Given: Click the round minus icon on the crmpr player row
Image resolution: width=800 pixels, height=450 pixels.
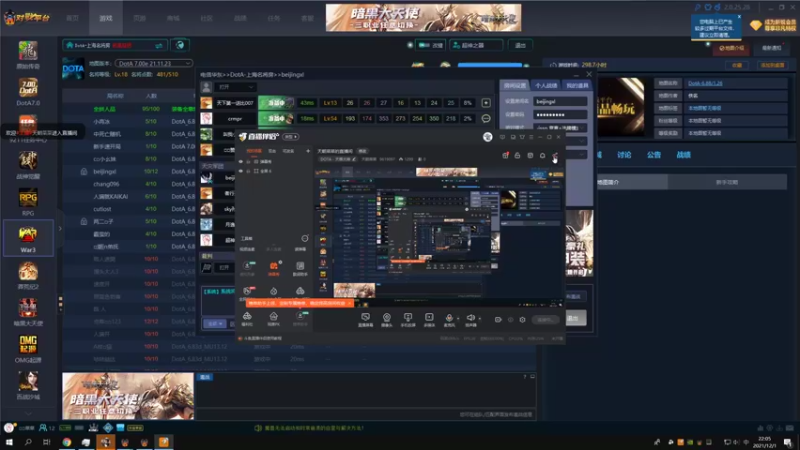Looking at the screenshot, I should (x=486, y=118).
